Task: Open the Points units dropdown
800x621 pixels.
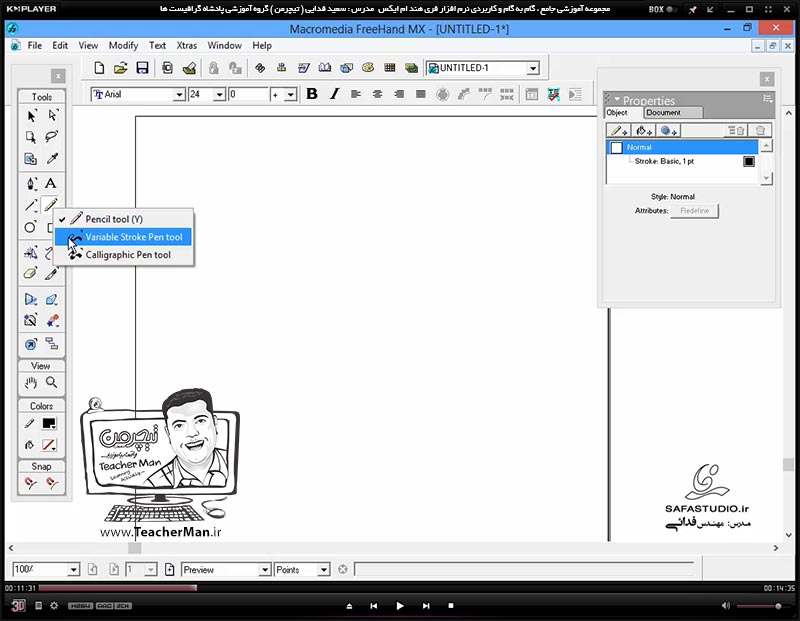Action: [x=323, y=570]
